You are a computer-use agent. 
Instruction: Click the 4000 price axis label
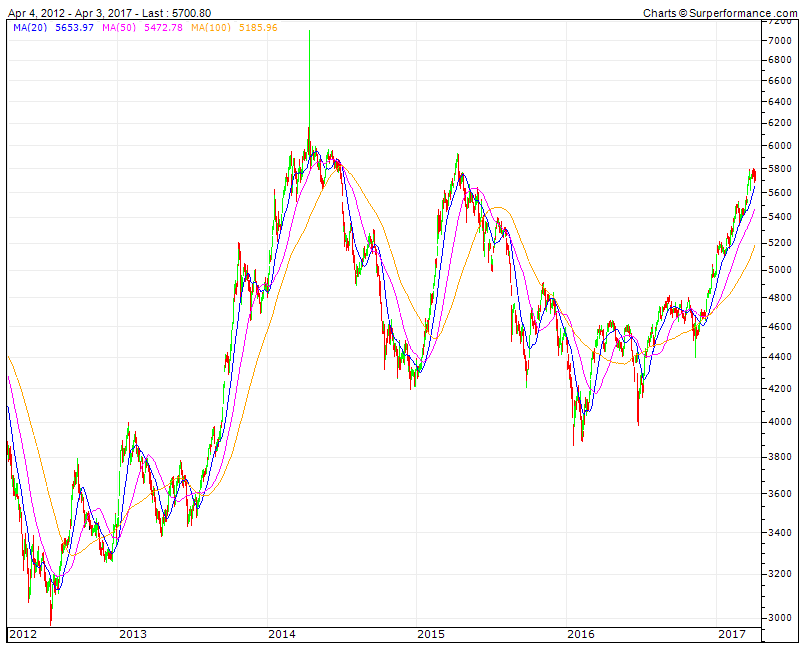pyautogui.click(x=780, y=422)
